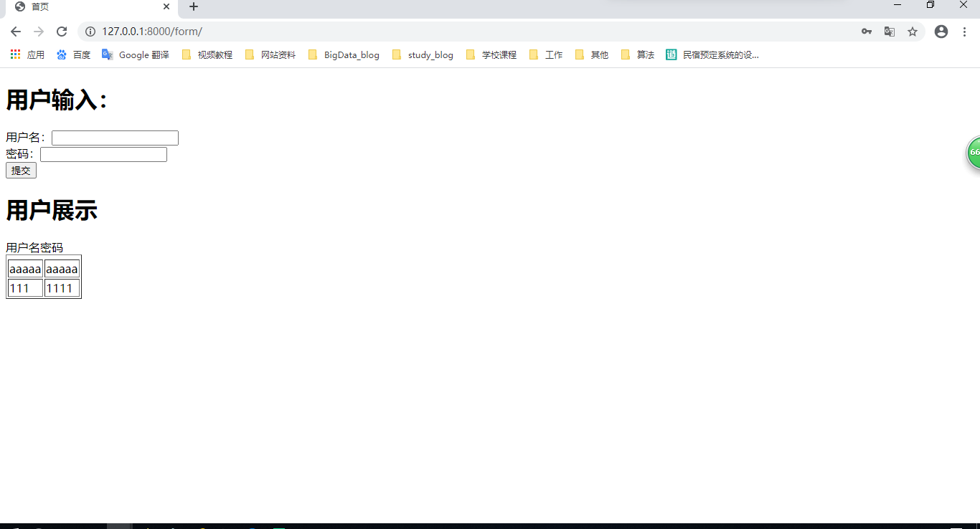Expand the 学校课程 bookmark folder
Image resolution: width=980 pixels, height=529 pixels.
[x=491, y=54]
